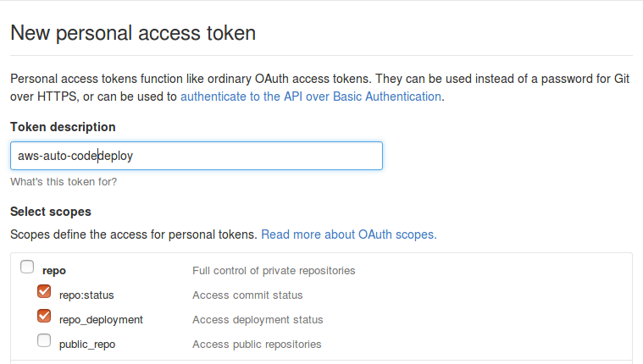Click the repo:status scope label
The image size is (643, 364).
(x=86, y=295)
